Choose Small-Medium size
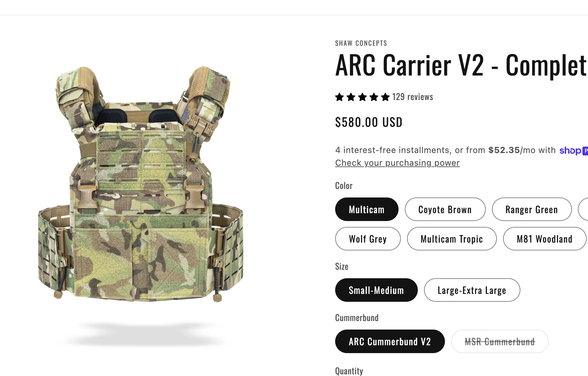The width and height of the screenshot is (588, 376). 376,290
